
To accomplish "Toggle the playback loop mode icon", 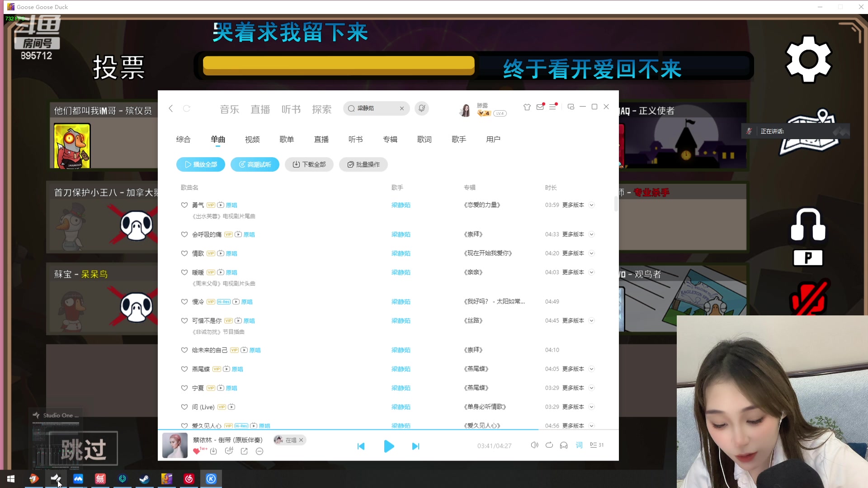I will (x=549, y=445).
